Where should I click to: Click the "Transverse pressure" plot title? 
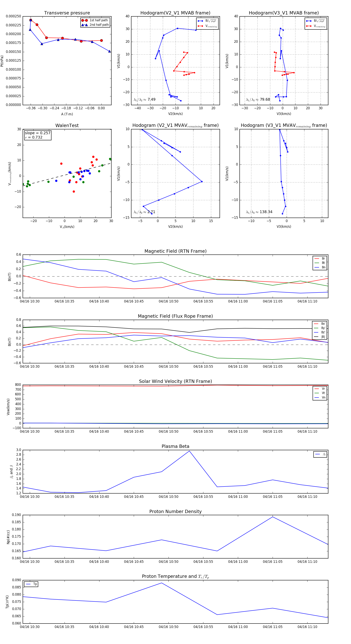(x=67, y=13)
